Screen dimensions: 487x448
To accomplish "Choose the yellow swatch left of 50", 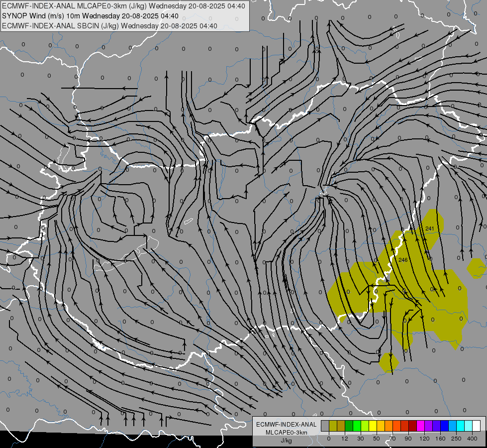I will click(373, 426).
